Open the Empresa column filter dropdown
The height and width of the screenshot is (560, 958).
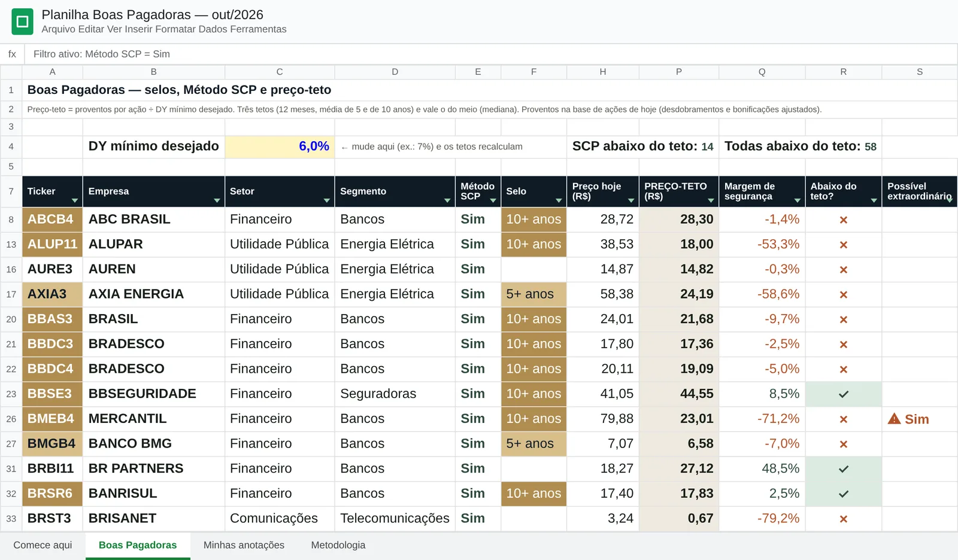point(217,200)
